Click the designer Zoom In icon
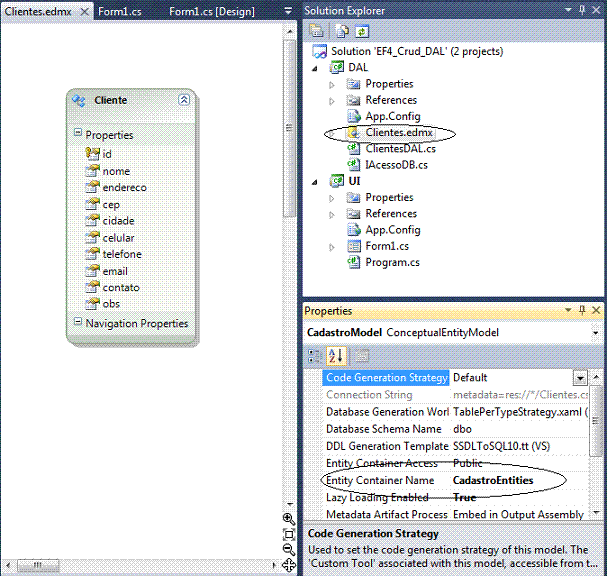 click(x=288, y=518)
